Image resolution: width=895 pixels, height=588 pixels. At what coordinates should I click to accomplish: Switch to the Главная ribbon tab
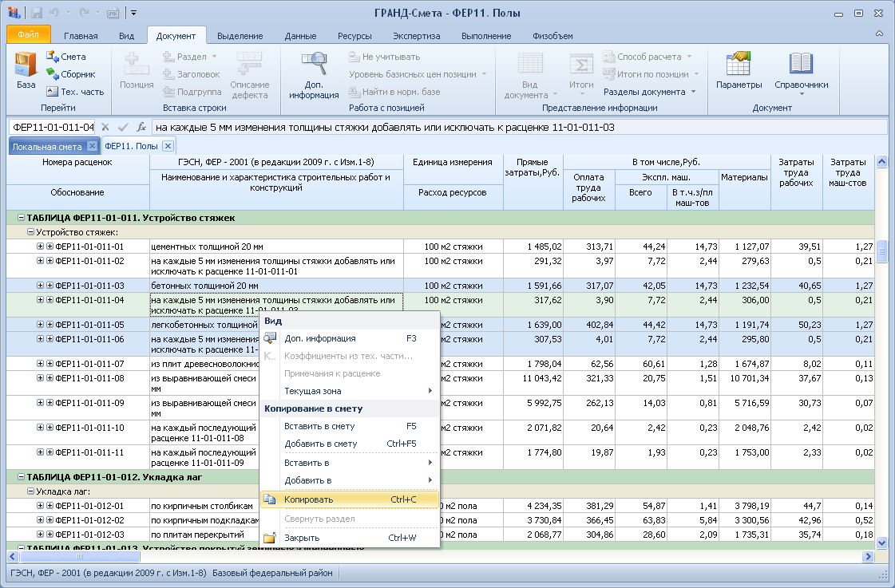pyautogui.click(x=81, y=36)
